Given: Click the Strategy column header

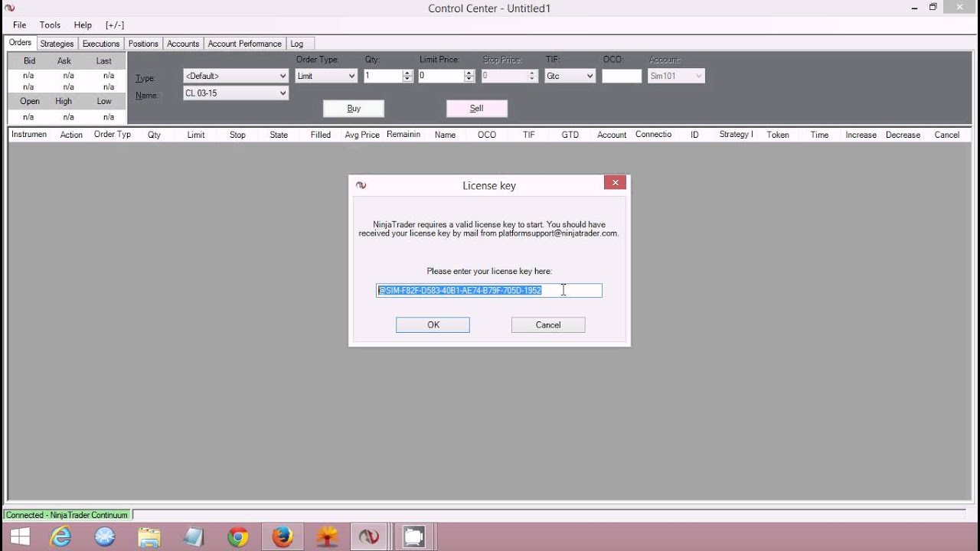Looking at the screenshot, I should 737,135.
